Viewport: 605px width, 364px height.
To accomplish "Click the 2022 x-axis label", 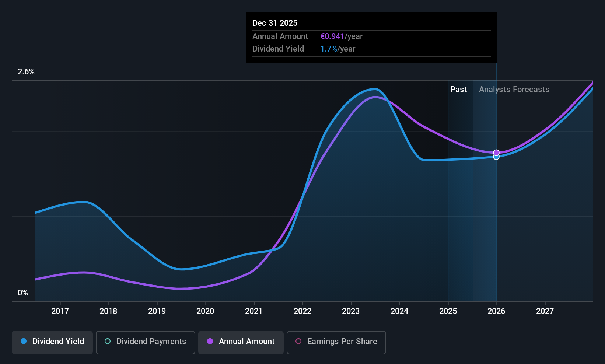I will [302, 311].
